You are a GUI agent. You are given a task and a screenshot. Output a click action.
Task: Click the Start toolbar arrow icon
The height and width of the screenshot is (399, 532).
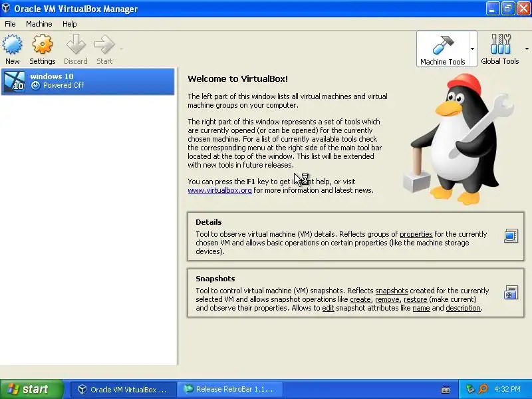point(104,45)
